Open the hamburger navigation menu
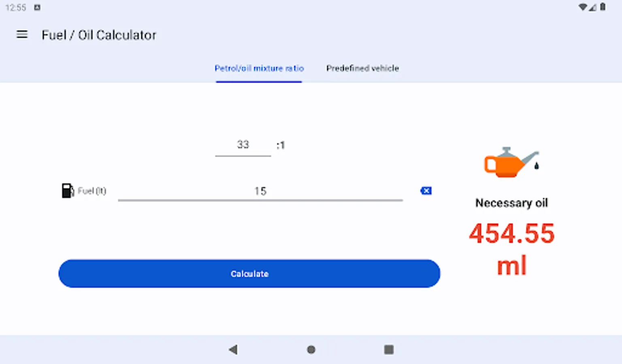 pyautogui.click(x=22, y=35)
